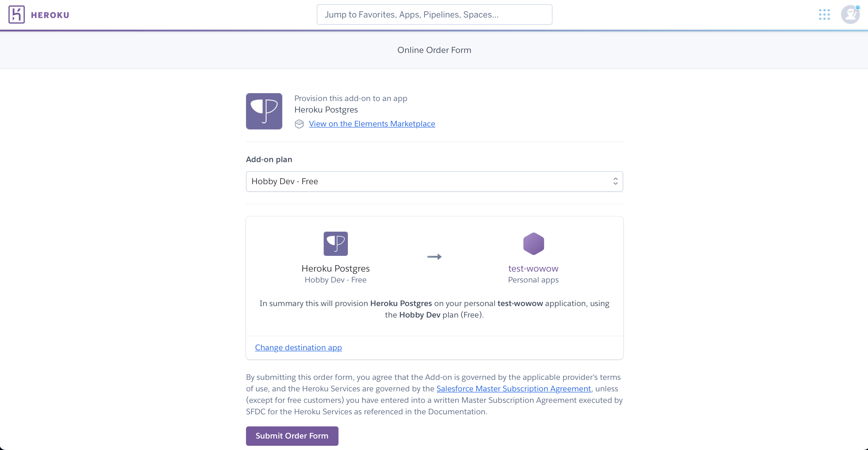Click the small Heroku Postgres summary icon

tap(335, 243)
